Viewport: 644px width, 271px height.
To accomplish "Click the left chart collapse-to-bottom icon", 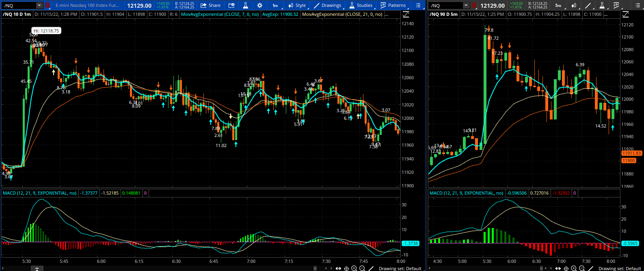I will (x=37, y=269).
